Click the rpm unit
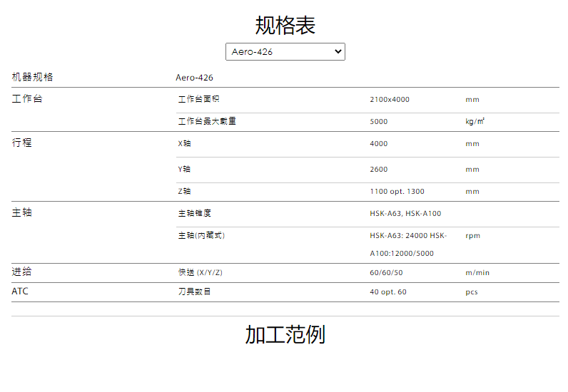The image size is (568, 392). click(472, 236)
